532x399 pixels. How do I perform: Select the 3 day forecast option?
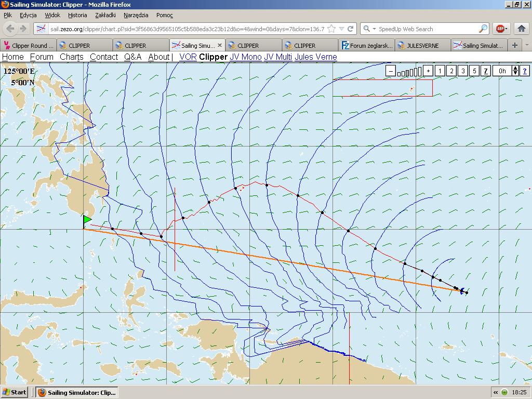point(463,71)
